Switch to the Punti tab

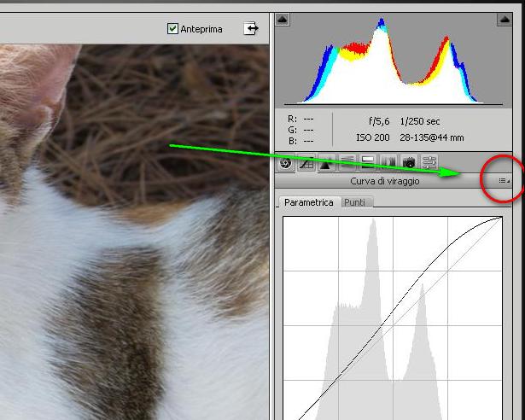coord(357,202)
